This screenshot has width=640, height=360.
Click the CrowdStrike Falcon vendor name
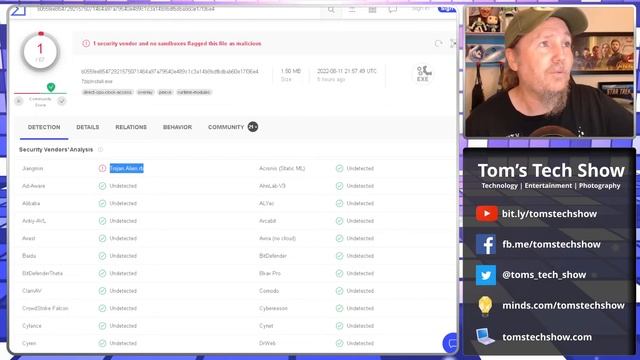(45, 308)
